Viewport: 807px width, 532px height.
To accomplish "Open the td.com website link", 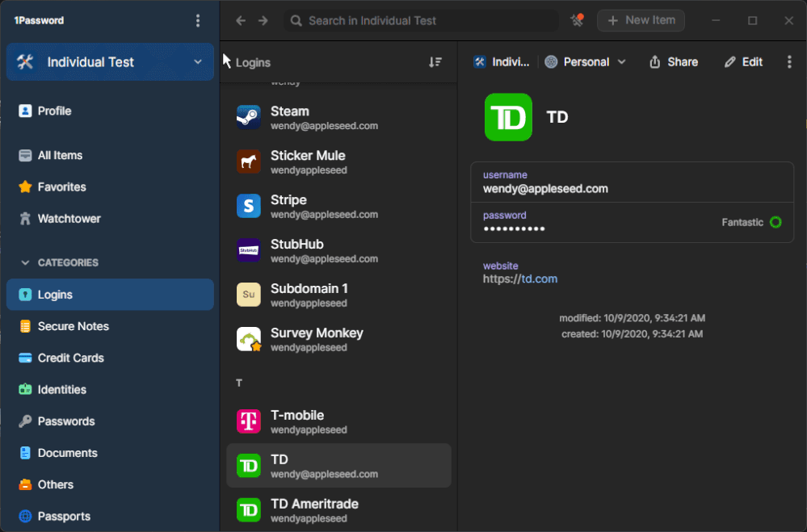I will 520,279.
